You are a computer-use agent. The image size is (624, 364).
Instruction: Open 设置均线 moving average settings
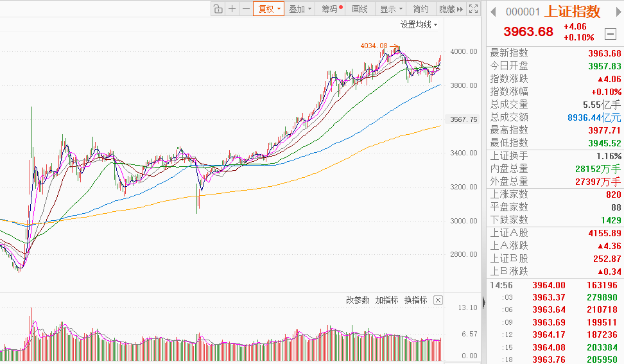[x=419, y=24]
